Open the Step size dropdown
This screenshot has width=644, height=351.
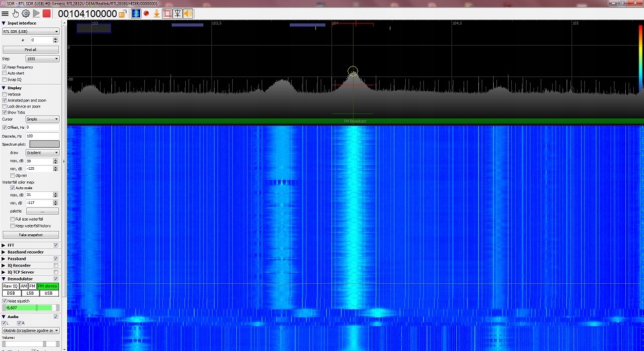(47, 59)
